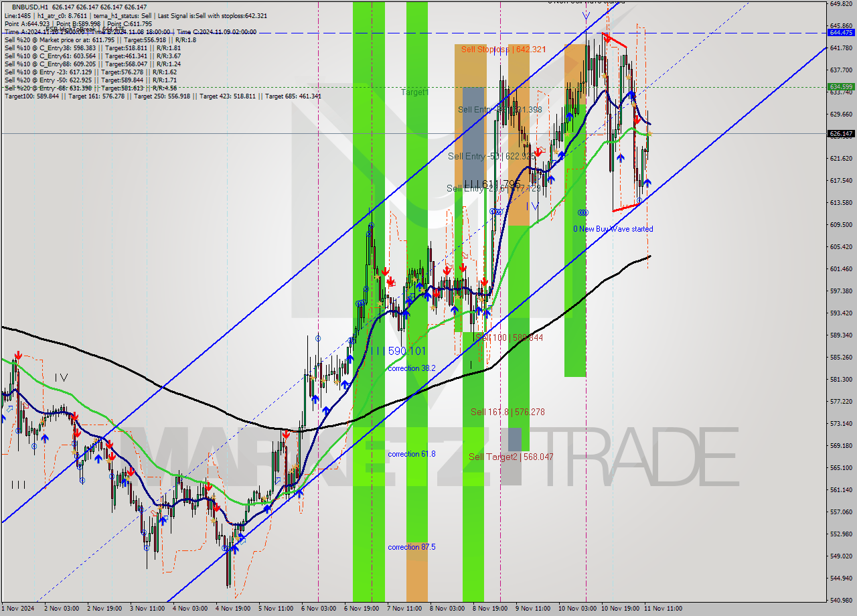Click the '3 Nov 11:00' time axis label
The width and height of the screenshot is (857, 616).
(147, 609)
